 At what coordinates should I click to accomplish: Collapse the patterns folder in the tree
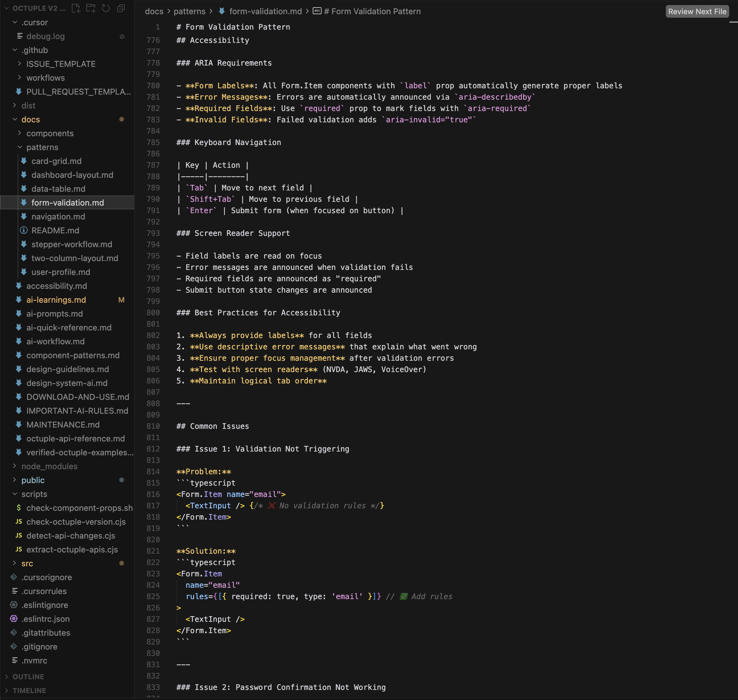pyautogui.click(x=20, y=147)
